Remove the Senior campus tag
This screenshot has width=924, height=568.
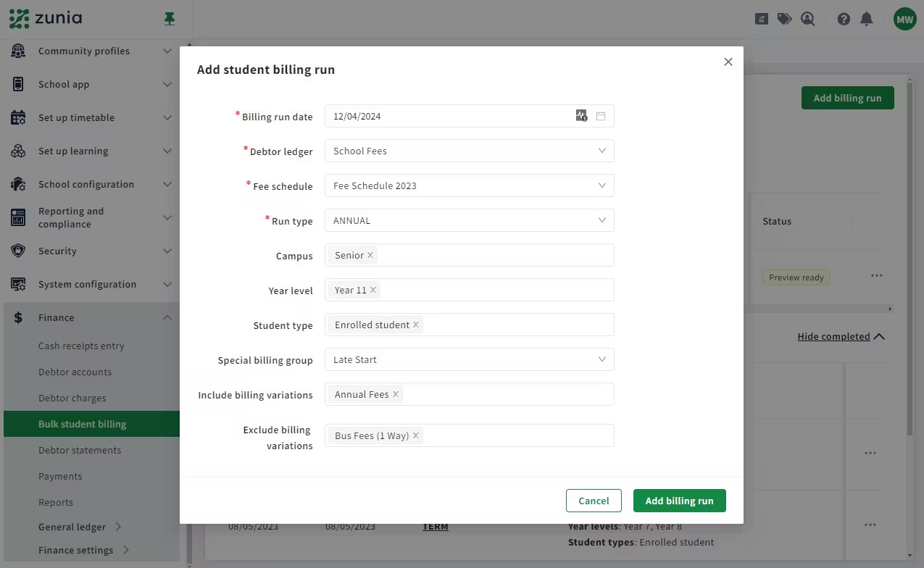coord(370,255)
